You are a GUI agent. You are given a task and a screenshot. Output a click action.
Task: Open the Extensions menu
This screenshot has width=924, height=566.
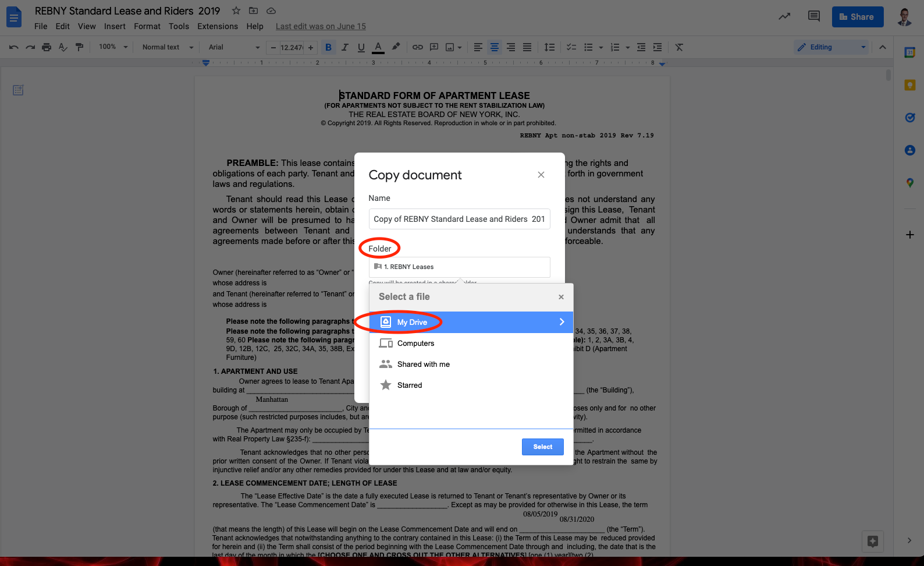coord(218,26)
